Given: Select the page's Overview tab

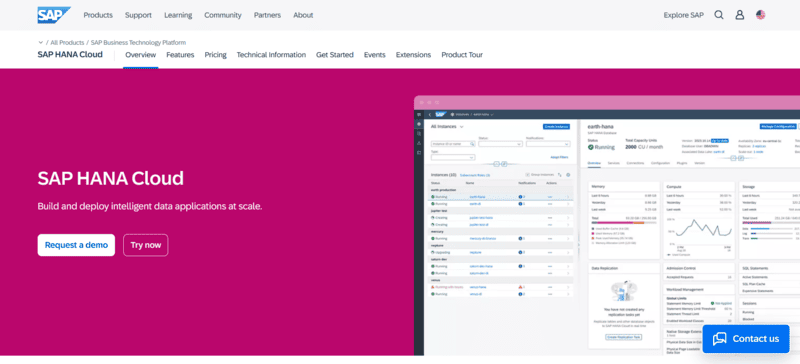Looking at the screenshot, I should 140,55.
